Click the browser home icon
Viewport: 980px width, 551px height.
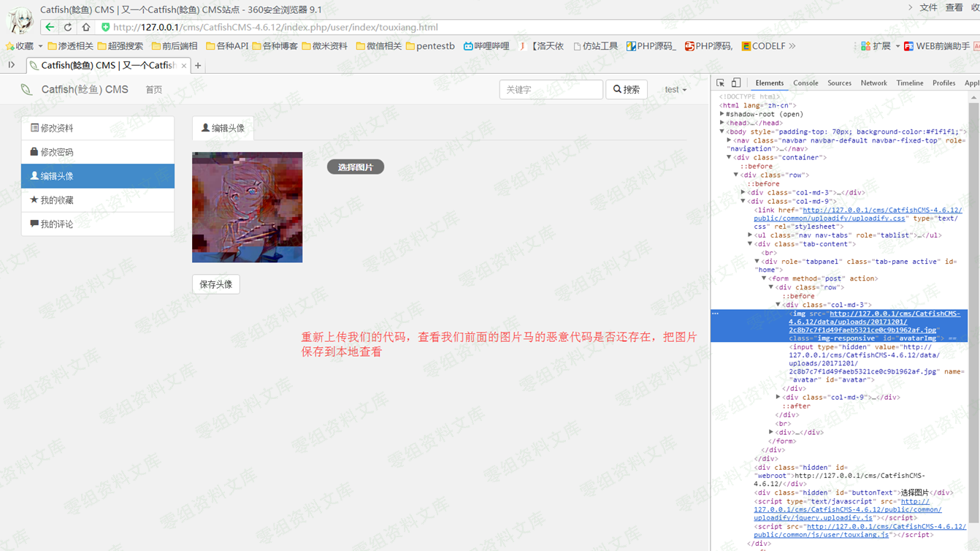pos(86,27)
